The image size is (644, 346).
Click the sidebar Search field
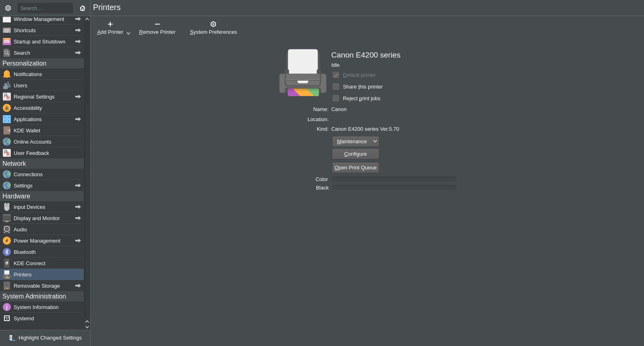[x=45, y=8]
